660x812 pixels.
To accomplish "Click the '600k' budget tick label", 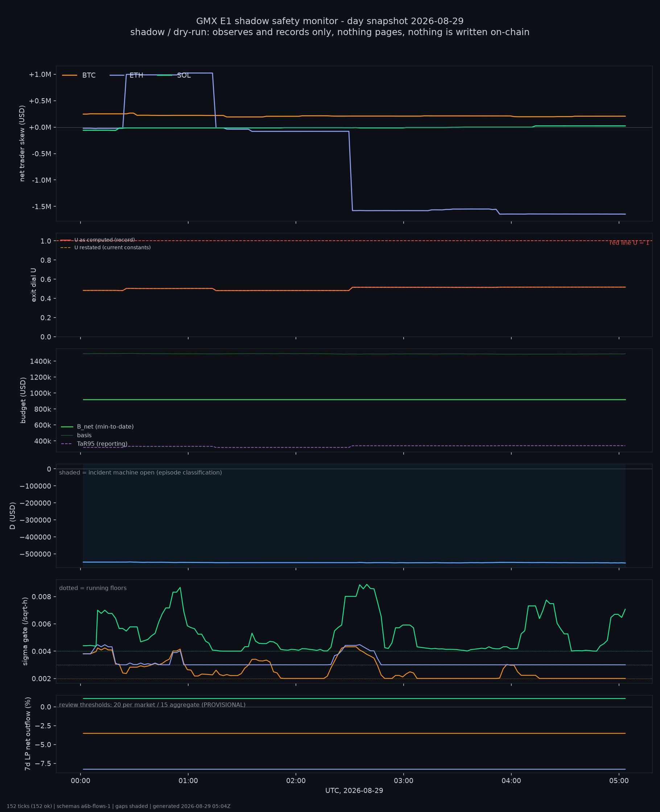I will coord(42,425).
